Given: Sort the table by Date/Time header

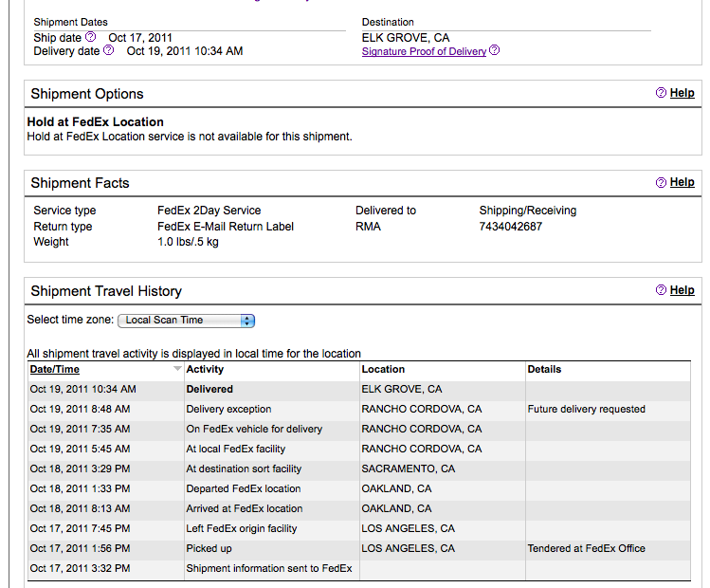Looking at the screenshot, I should [55, 369].
